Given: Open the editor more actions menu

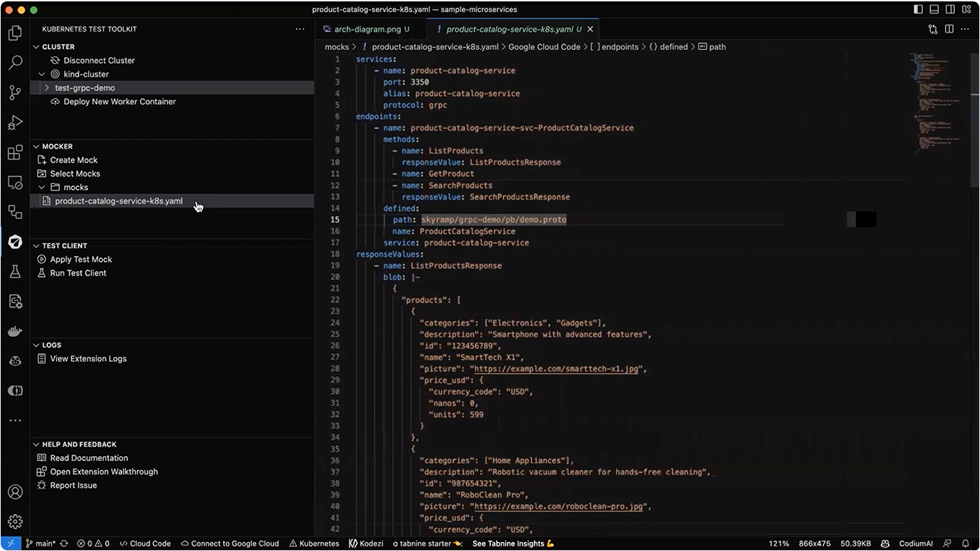Looking at the screenshot, I should (965, 29).
